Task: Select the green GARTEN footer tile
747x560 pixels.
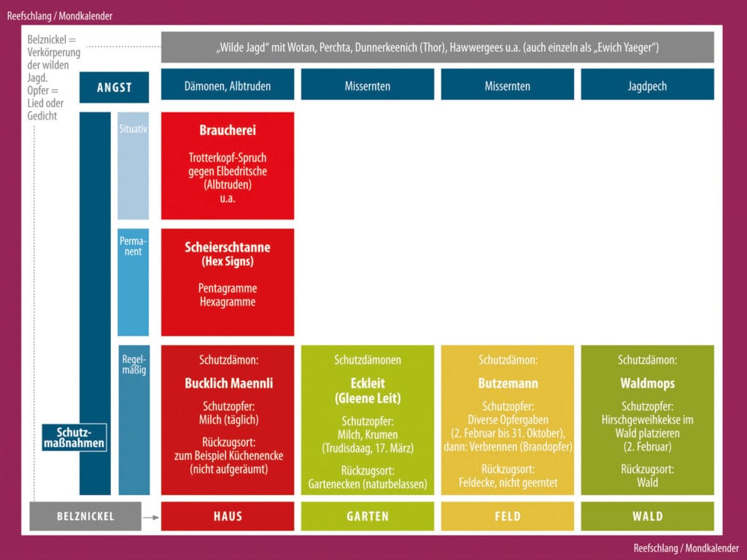Action: [367, 516]
